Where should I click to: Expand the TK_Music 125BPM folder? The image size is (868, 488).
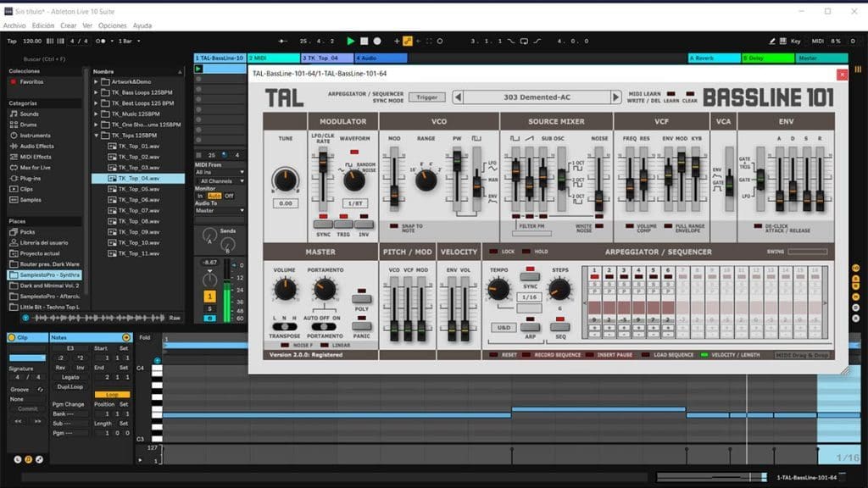(97, 114)
